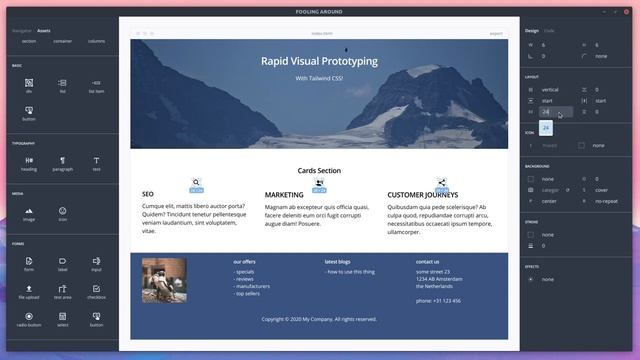Click the 'With Tailwind CSS!' subtitle
The height and width of the screenshot is (360, 640).
coord(319,78)
